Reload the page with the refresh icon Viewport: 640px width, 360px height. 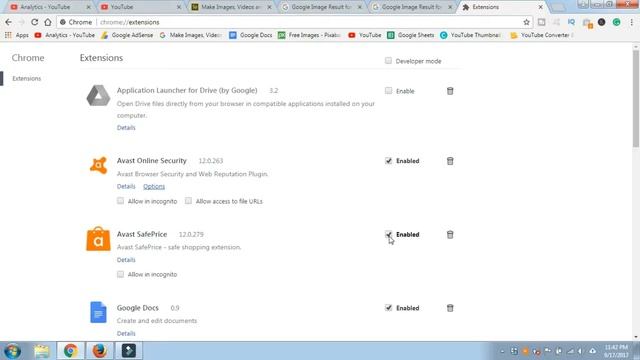[34, 22]
